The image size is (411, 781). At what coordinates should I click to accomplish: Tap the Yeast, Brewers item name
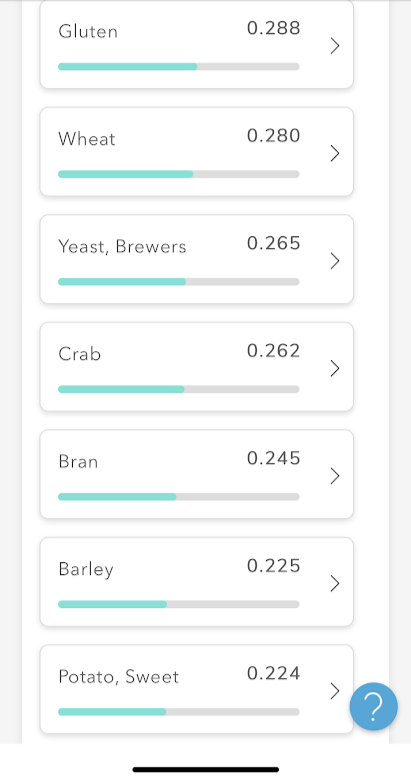click(122, 247)
